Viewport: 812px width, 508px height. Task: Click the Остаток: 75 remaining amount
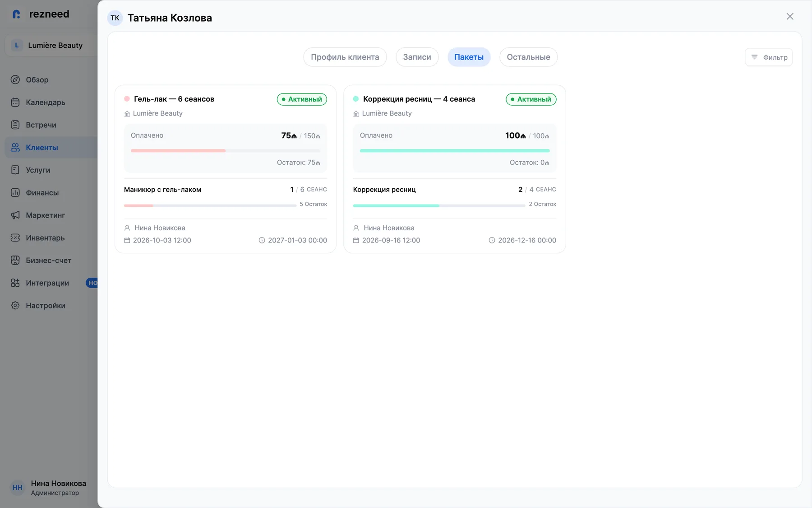(x=299, y=163)
